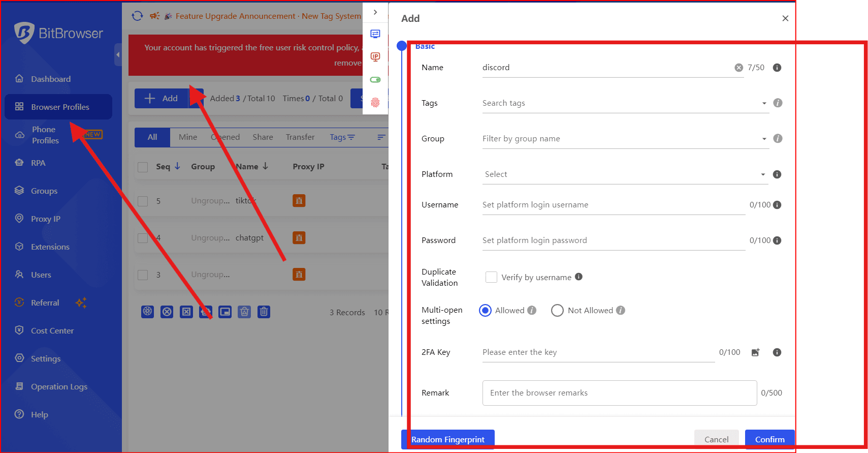The image size is (868, 453).
Task: Click the 2FA Key image upload icon
Action: [x=755, y=352]
